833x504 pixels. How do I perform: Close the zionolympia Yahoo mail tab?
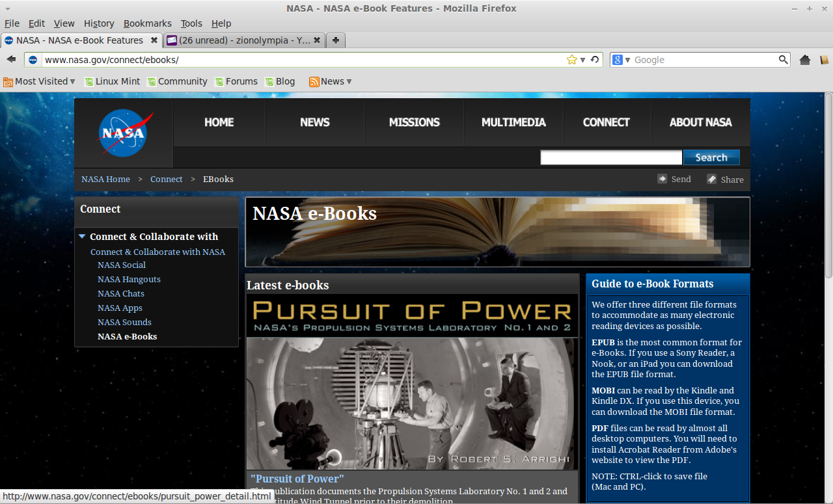(317, 40)
